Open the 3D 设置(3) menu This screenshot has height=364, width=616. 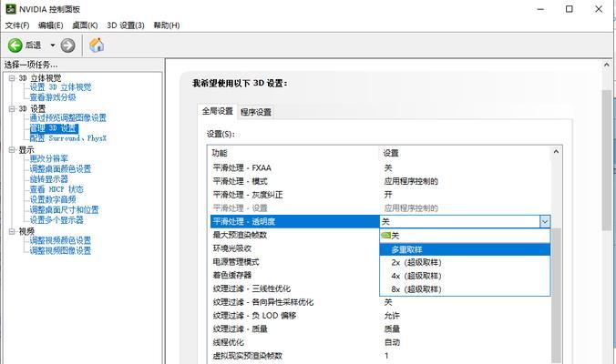click(126, 25)
